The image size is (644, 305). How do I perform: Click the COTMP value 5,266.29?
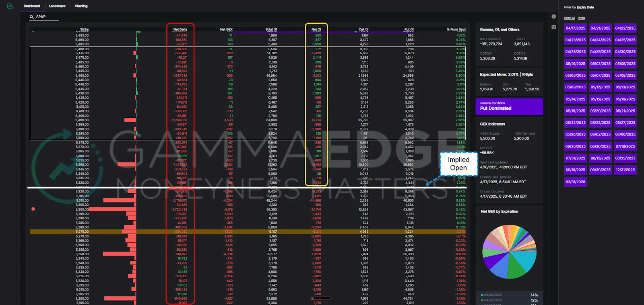point(487,59)
